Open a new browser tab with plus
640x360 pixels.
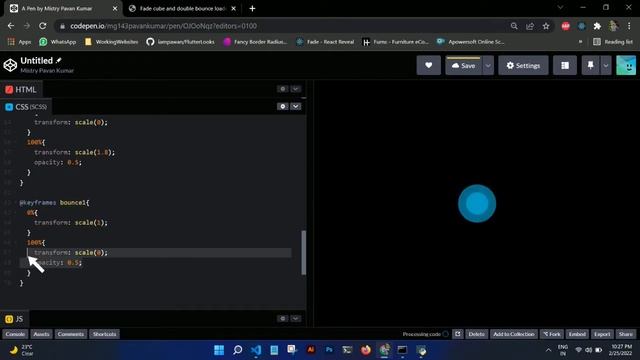click(x=252, y=9)
